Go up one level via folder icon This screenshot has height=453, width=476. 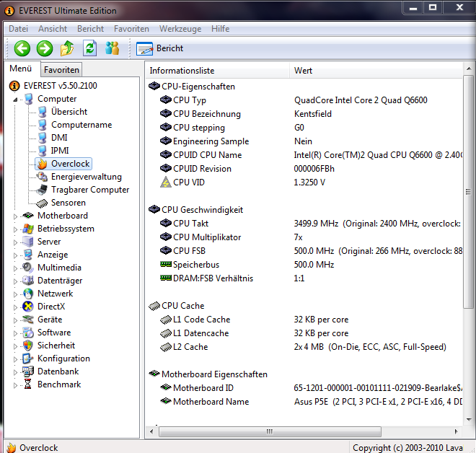pos(67,48)
